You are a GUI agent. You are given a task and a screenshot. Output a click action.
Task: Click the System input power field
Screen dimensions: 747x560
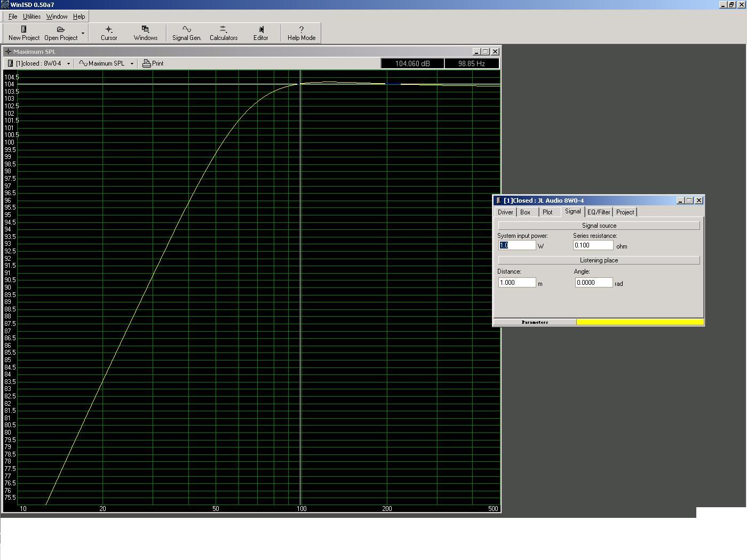point(516,245)
